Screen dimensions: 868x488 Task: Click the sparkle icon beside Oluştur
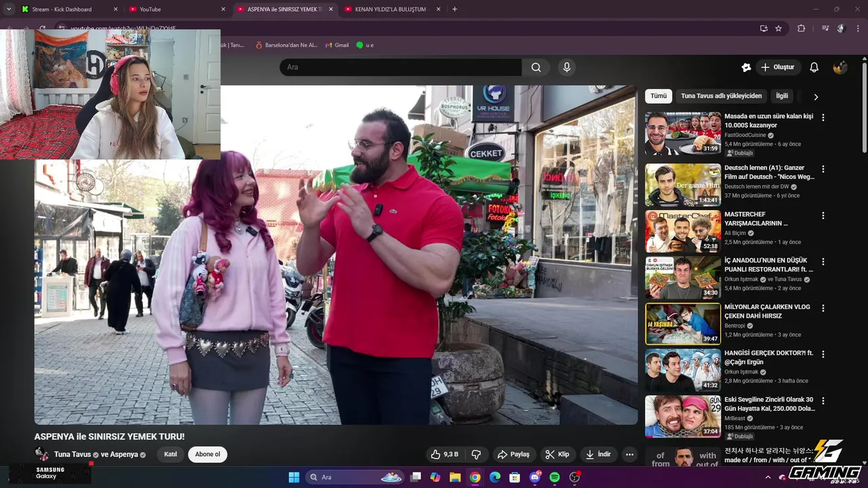pos(746,67)
